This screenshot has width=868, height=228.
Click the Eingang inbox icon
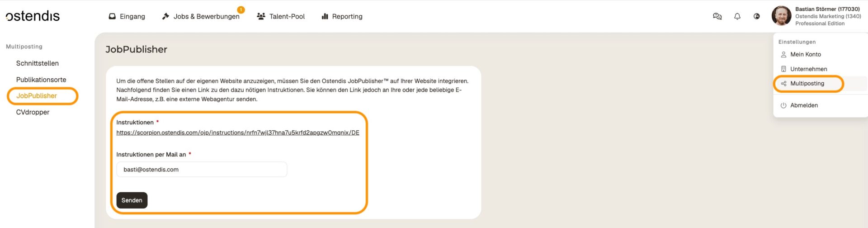click(x=112, y=16)
